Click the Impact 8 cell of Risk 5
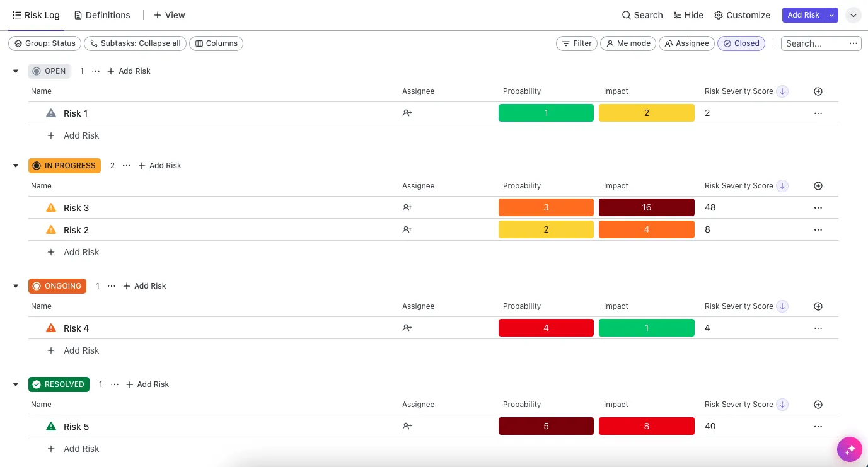Screen dimensions: 868x467 coord(647,426)
